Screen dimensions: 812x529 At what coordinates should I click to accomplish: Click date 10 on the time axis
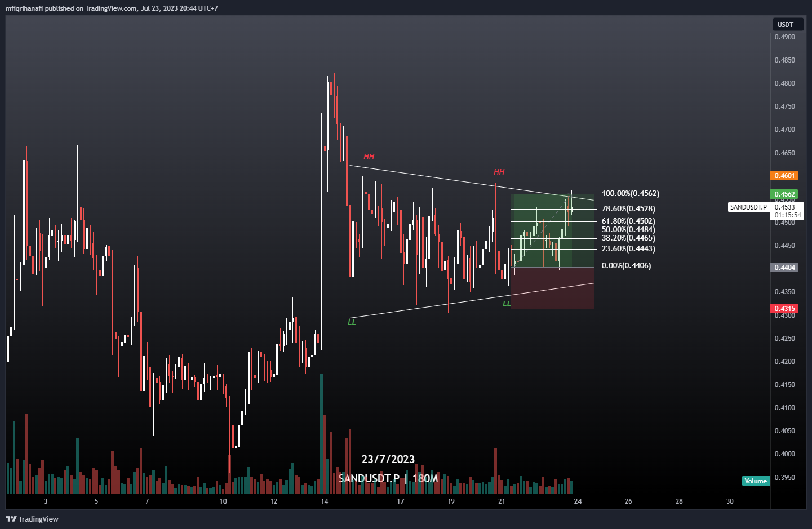tap(223, 501)
